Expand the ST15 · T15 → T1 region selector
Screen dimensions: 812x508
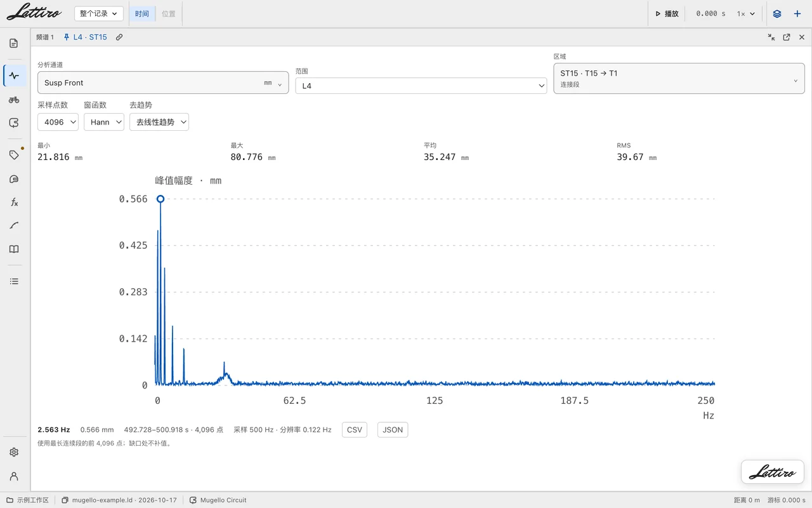[x=679, y=78]
